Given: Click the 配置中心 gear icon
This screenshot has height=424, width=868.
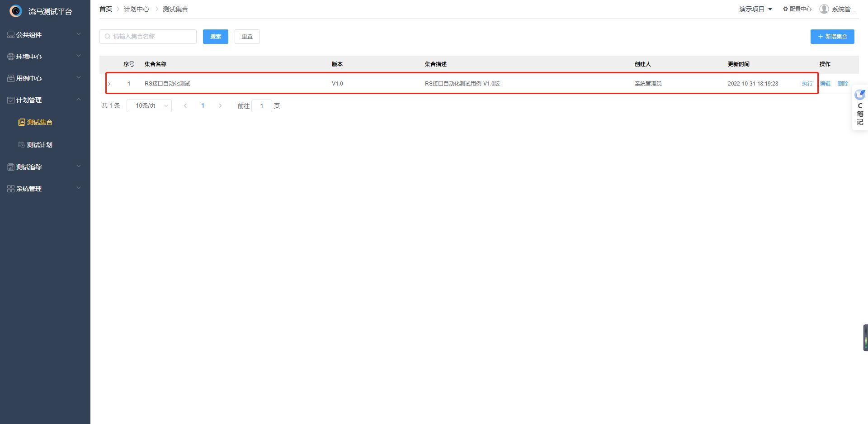Looking at the screenshot, I should [786, 9].
